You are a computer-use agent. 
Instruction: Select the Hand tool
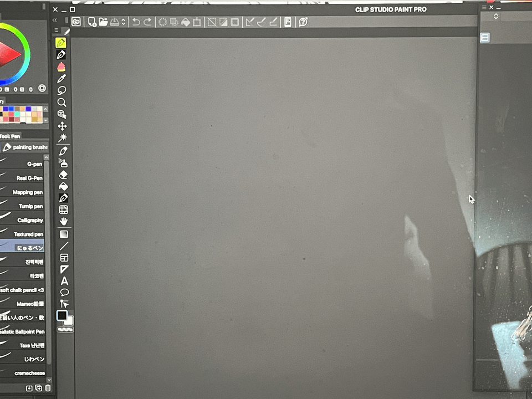pos(63,222)
